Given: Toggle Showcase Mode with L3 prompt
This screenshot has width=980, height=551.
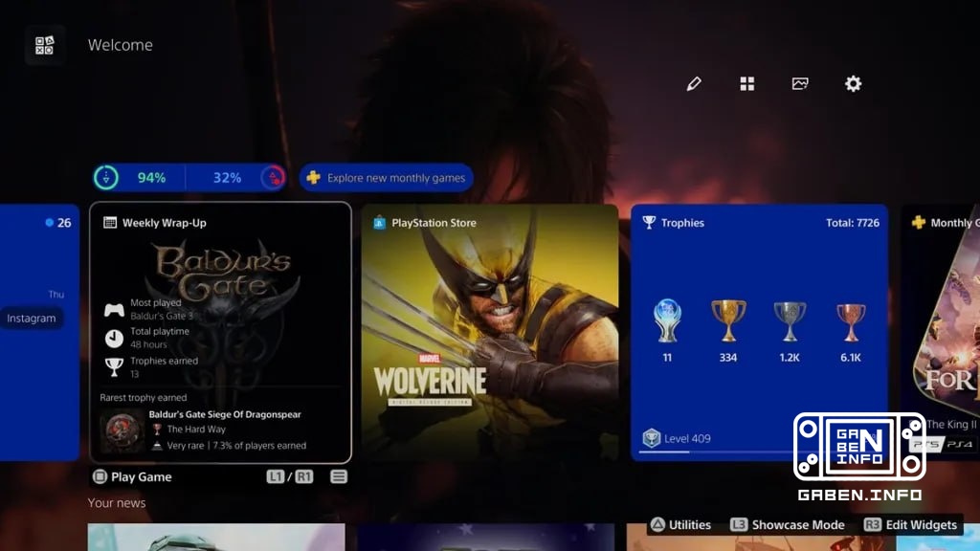Looking at the screenshot, I should pyautogui.click(x=788, y=525).
